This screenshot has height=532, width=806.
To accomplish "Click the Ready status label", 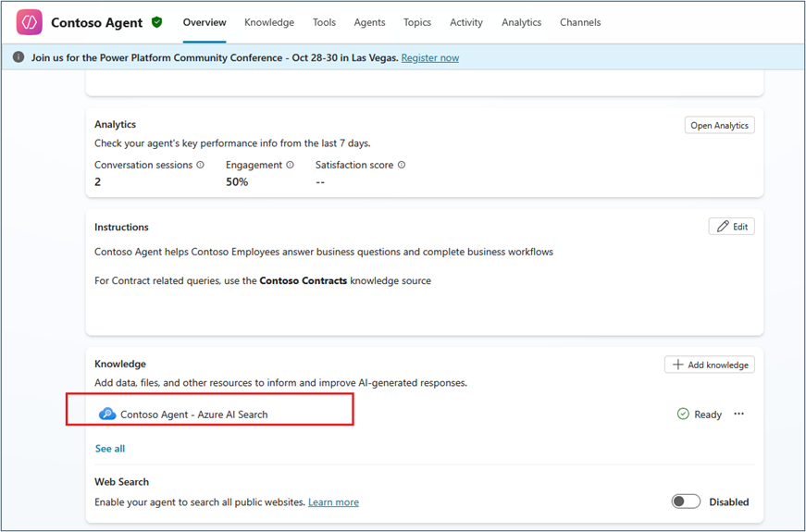I will click(708, 414).
